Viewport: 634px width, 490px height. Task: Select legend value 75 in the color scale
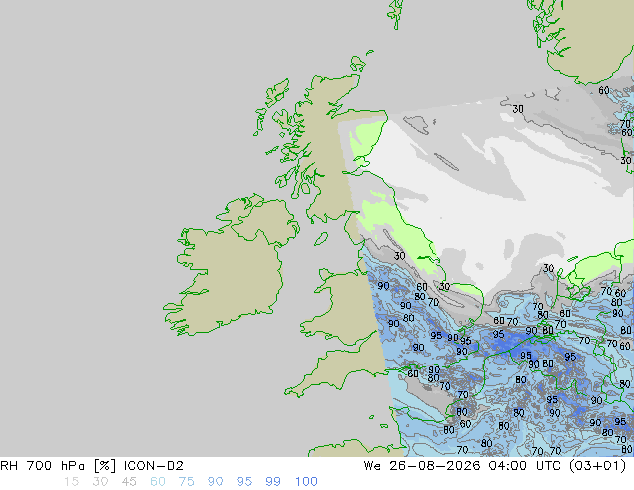pos(186,482)
